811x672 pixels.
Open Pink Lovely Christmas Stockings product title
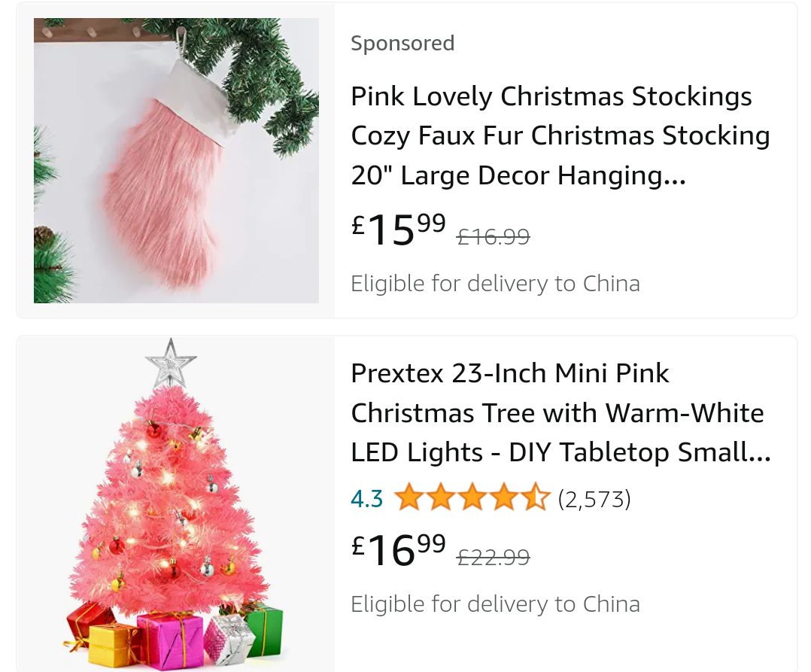(560, 136)
